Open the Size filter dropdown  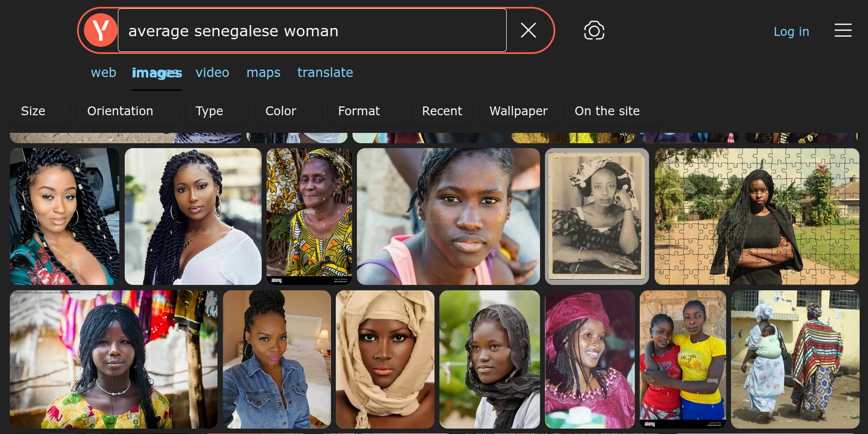40,111
